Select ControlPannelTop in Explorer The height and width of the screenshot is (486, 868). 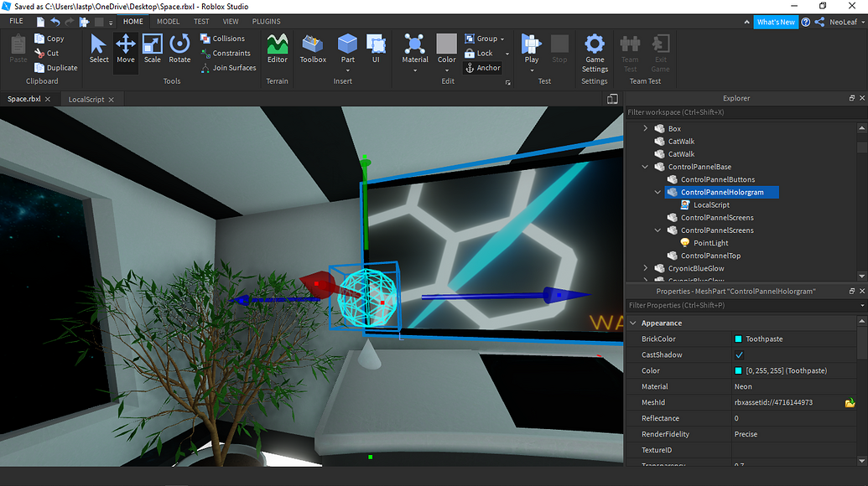710,256
